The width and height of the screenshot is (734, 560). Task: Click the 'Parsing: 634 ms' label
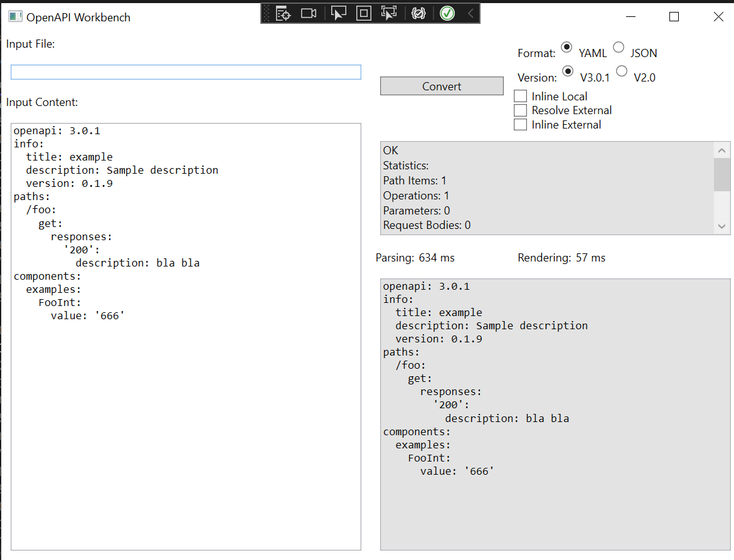(415, 258)
